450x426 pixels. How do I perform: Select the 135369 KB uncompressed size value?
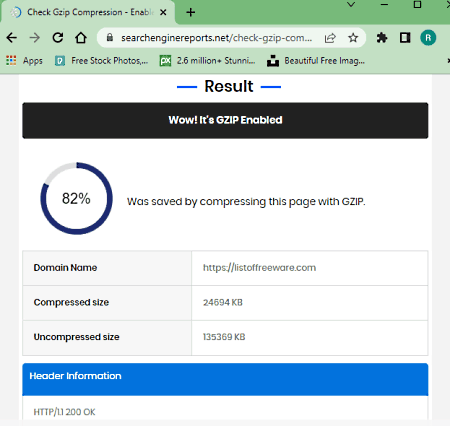[224, 337]
